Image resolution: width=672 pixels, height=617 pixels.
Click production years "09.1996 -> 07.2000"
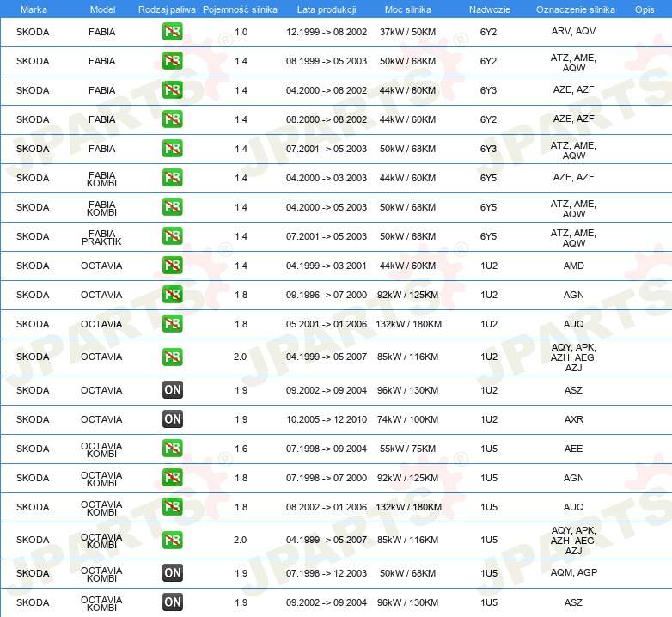point(327,295)
